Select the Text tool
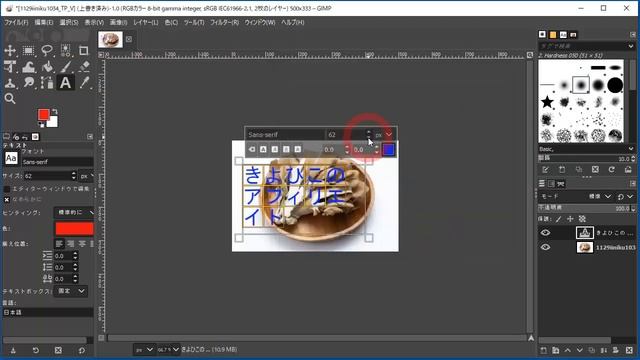This screenshot has height=360, width=640. pos(65,83)
